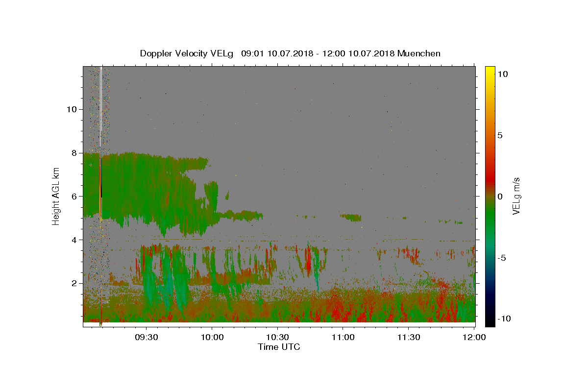This screenshot has height=392, width=588.
Task: Click the 10:30 time tick label
Action: click(277, 337)
